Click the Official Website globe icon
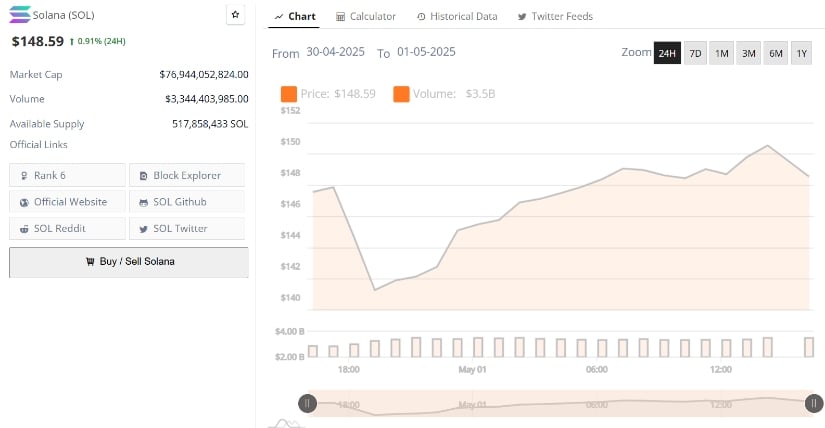The width and height of the screenshot is (825, 428). point(24,202)
